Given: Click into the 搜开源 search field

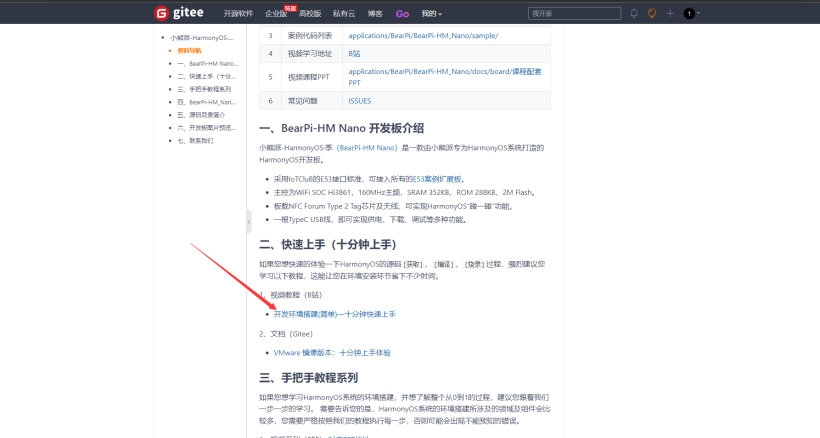Looking at the screenshot, I should coord(580,13).
